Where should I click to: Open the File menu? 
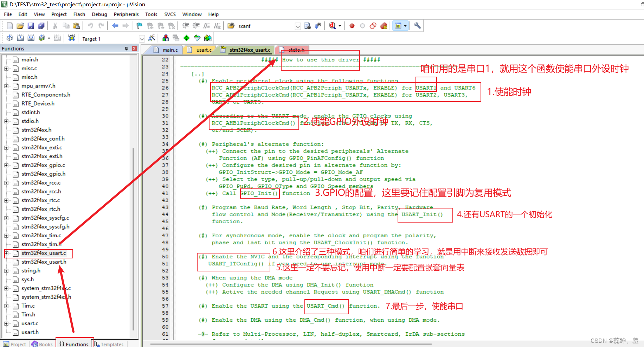point(8,14)
